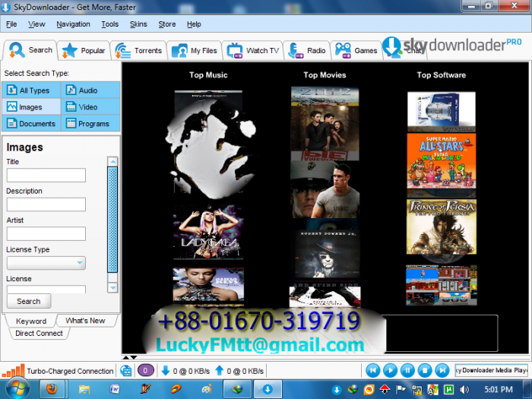Open the file explorer folder in taskbar
The height and width of the screenshot is (399, 532).
pos(84,389)
